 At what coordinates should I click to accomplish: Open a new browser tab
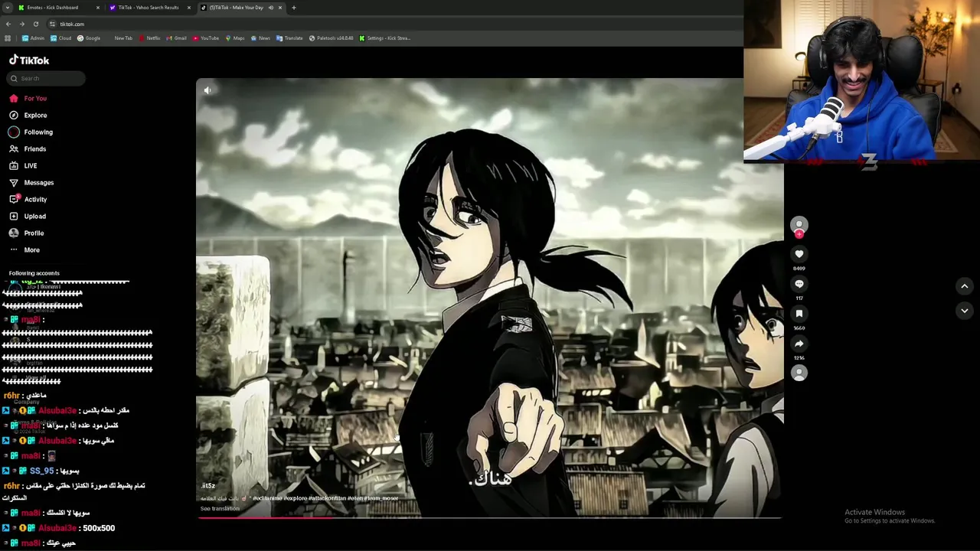(x=294, y=8)
